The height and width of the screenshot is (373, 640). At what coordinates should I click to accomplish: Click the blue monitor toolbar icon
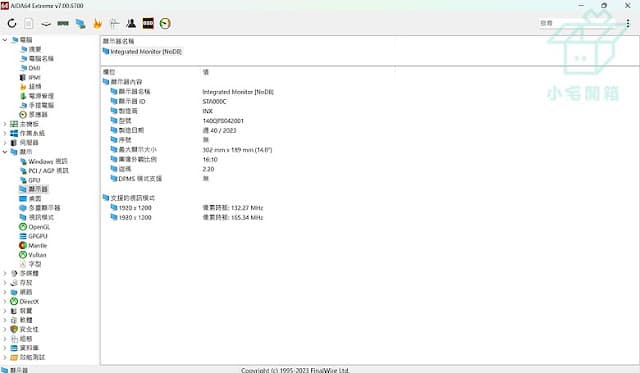(x=80, y=23)
